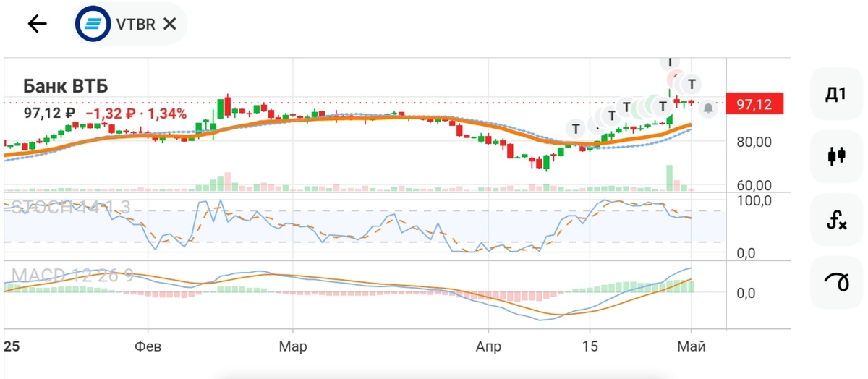Tap the STOCH 14 1 3 indicator label
The image size is (868, 379).
pyautogui.click(x=70, y=208)
